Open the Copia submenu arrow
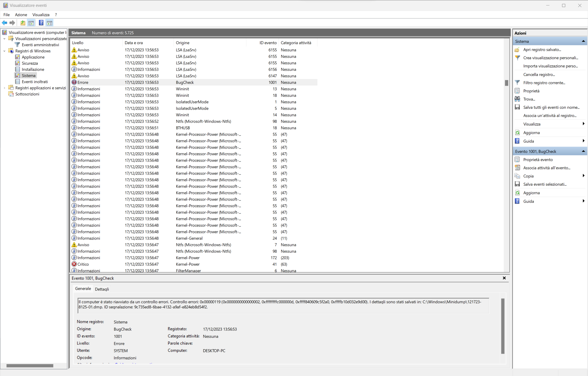 (583, 176)
